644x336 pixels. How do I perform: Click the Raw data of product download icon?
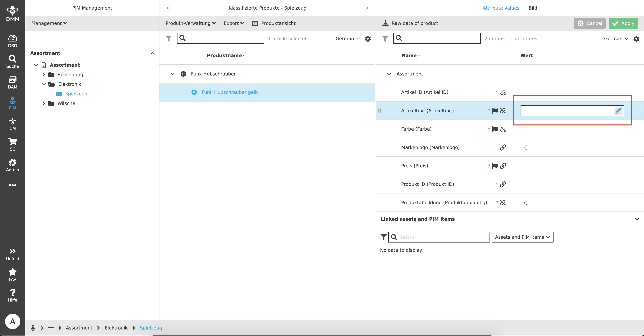tap(385, 23)
